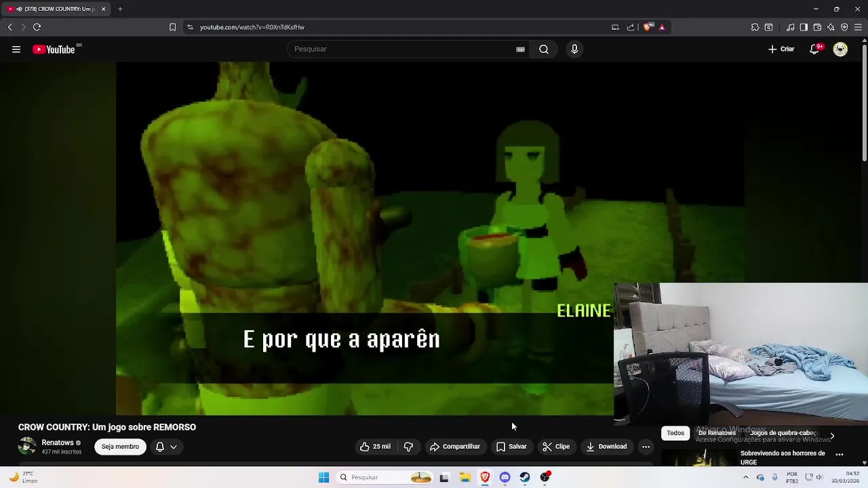This screenshot has height=488, width=868.
Task: Pause the video by clicking the player
Action: pos(365,237)
